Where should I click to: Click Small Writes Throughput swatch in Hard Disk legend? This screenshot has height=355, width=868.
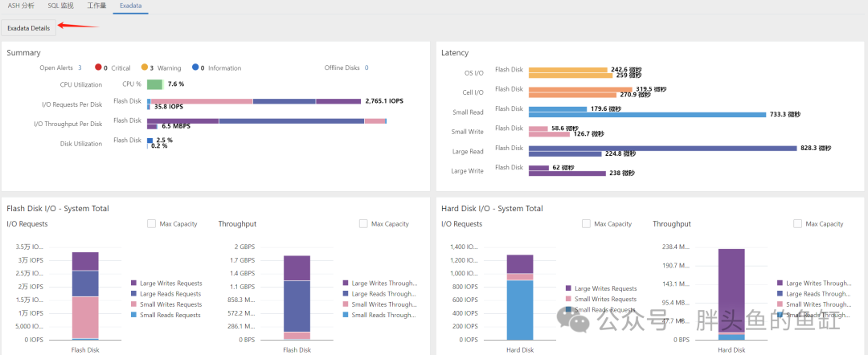coord(780,304)
